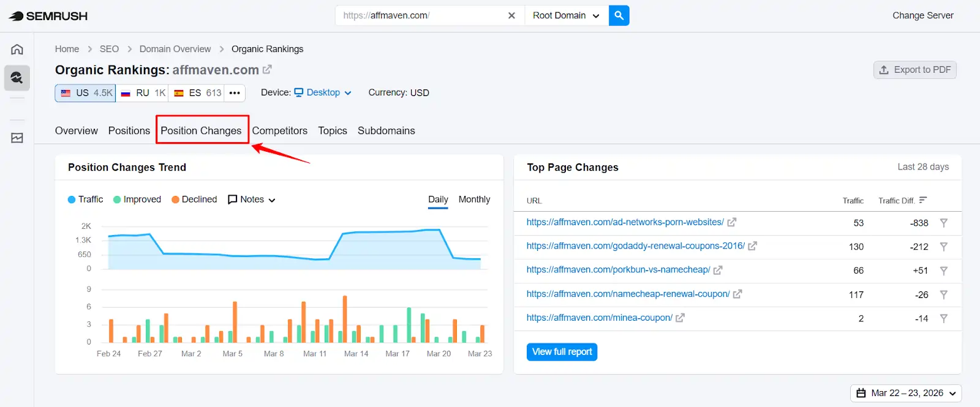Screen dimensions: 980x407
Task: Click the +51 traffic diff value
Action: pos(920,271)
